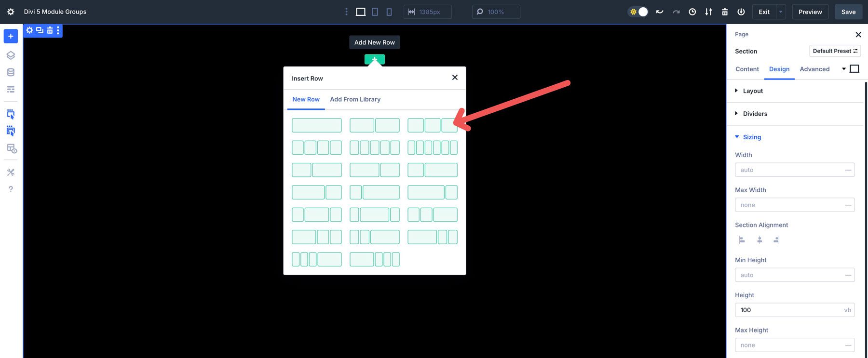Save the page with Save button
The height and width of the screenshot is (358, 868).
(x=848, y=12)
